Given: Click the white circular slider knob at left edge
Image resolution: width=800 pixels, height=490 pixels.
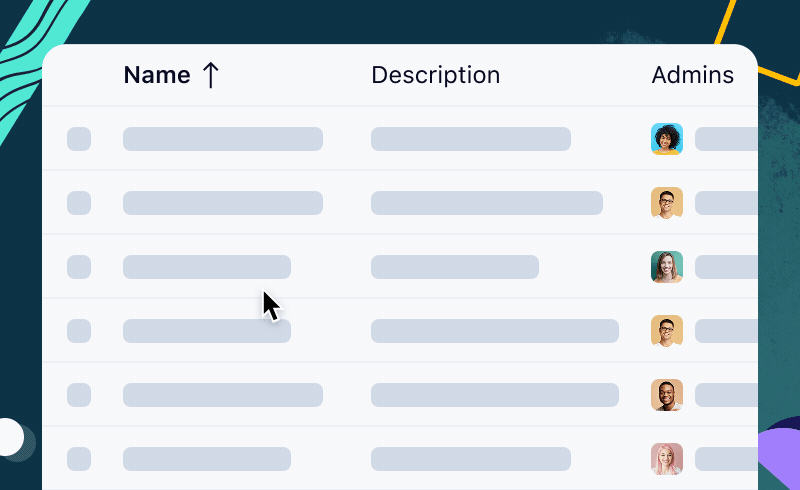Looking at the screenshot, I should 8,437.
